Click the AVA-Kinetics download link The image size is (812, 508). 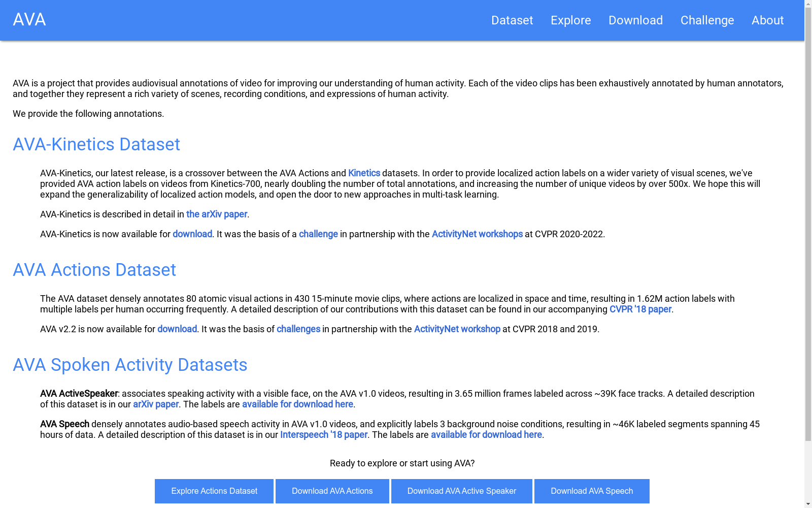[x=192, y=234]
